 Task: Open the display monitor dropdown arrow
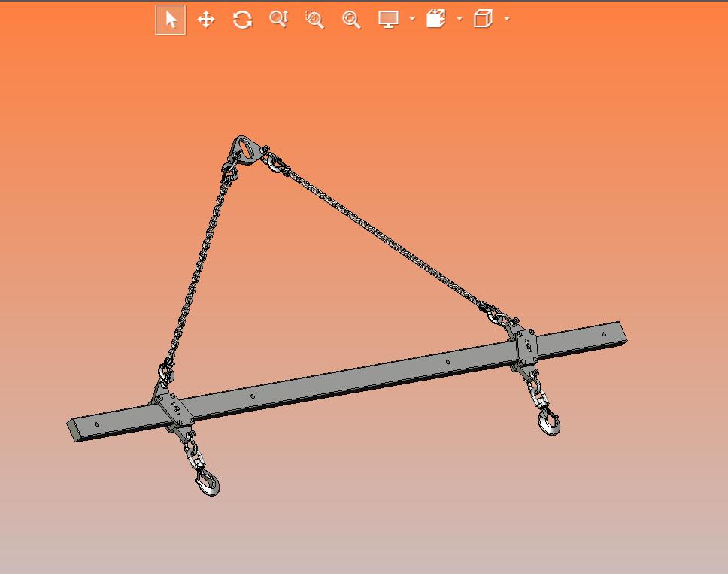412,19
